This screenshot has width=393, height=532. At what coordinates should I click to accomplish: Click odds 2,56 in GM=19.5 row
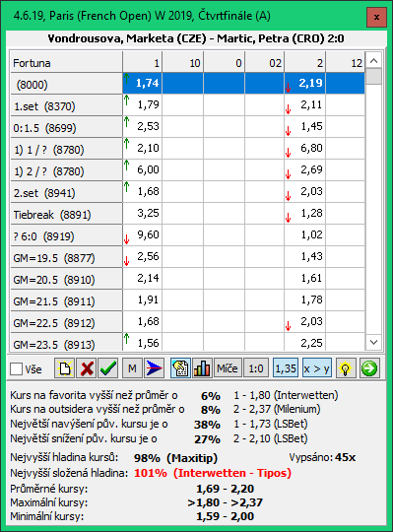tap(143, 257)
